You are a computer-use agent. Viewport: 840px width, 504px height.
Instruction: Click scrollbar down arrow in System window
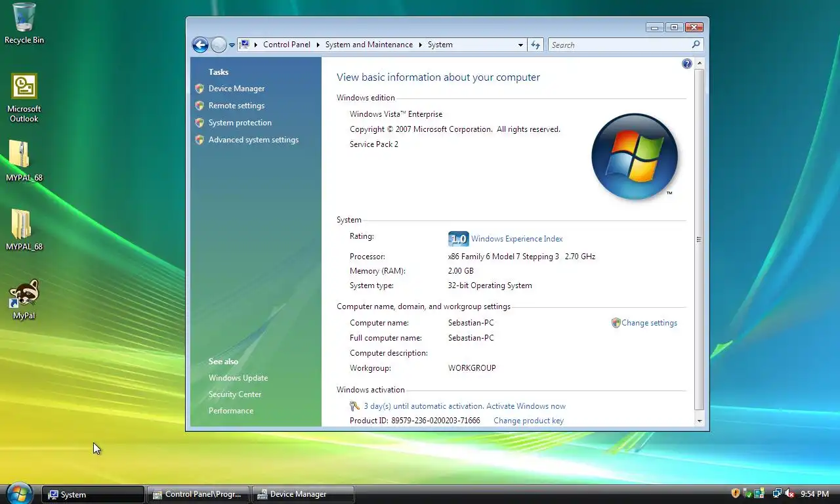tap(699, 421)
